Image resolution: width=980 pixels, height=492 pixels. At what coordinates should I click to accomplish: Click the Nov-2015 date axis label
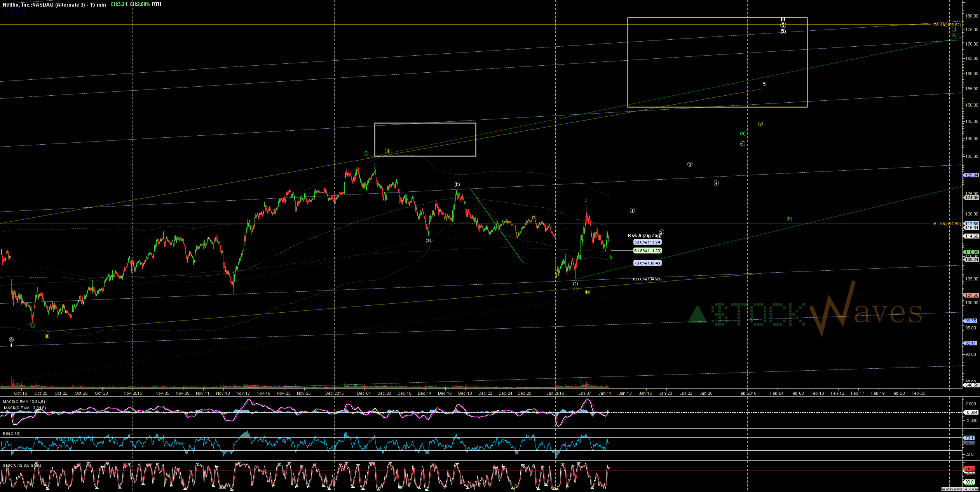point(133,393)
